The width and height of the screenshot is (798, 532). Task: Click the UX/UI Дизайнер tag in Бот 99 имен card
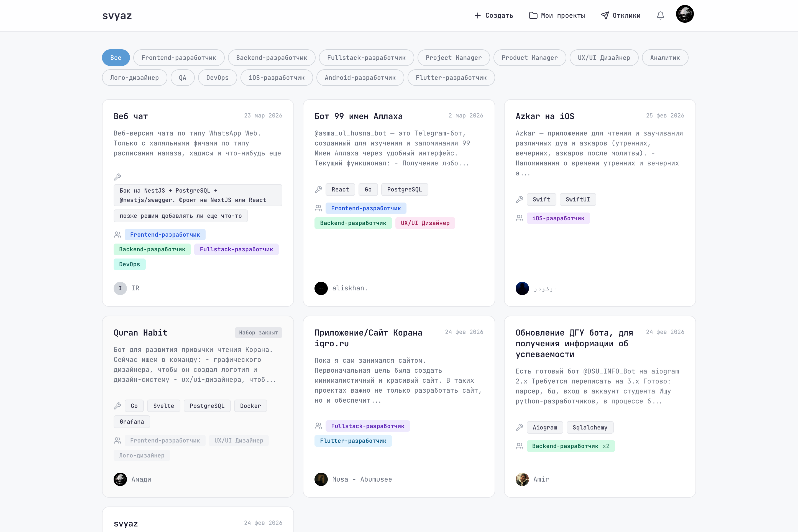(x=425, y=223)
